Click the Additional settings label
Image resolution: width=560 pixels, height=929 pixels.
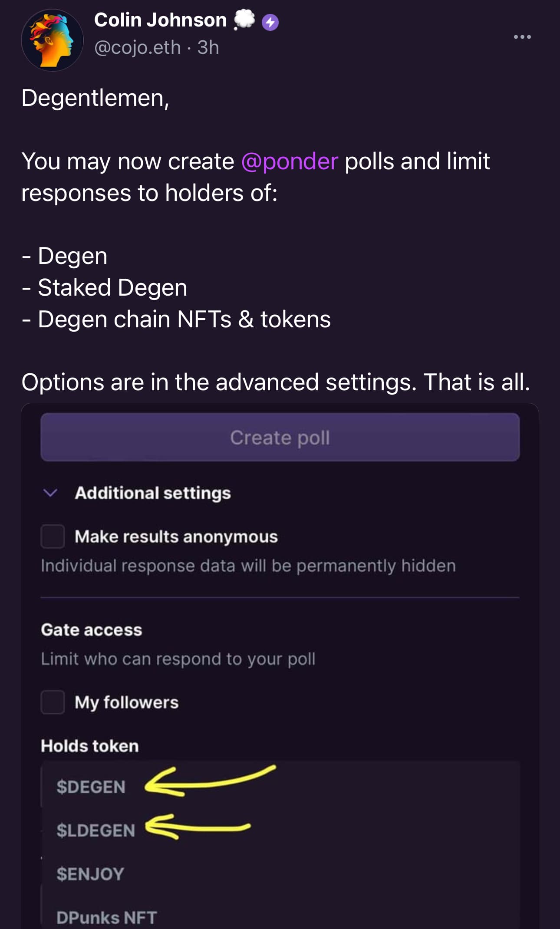[153, 493]
